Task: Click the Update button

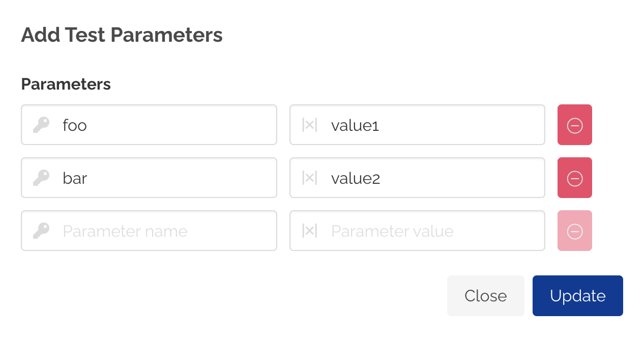Action: click(577, 295)
